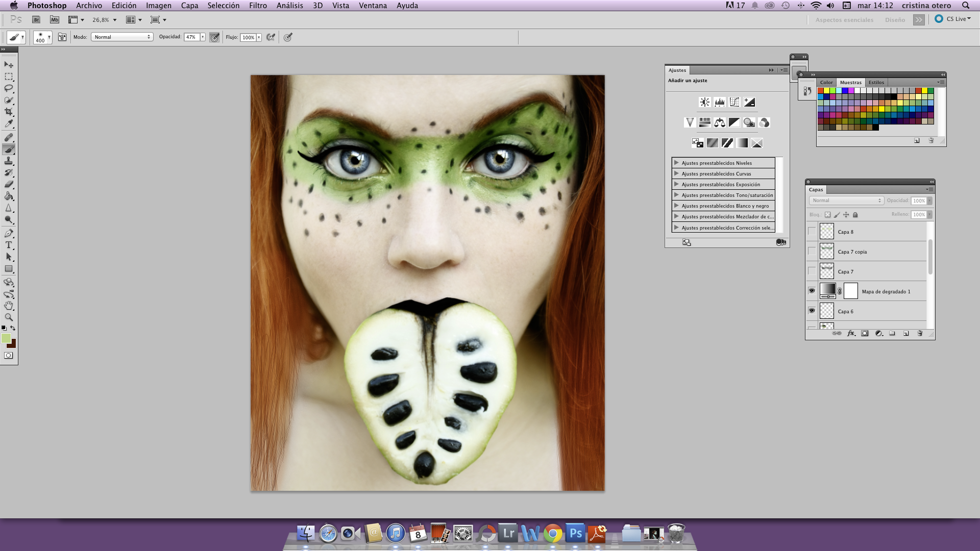
Task: Select the Eraser tool
Action: pos(9,185)
